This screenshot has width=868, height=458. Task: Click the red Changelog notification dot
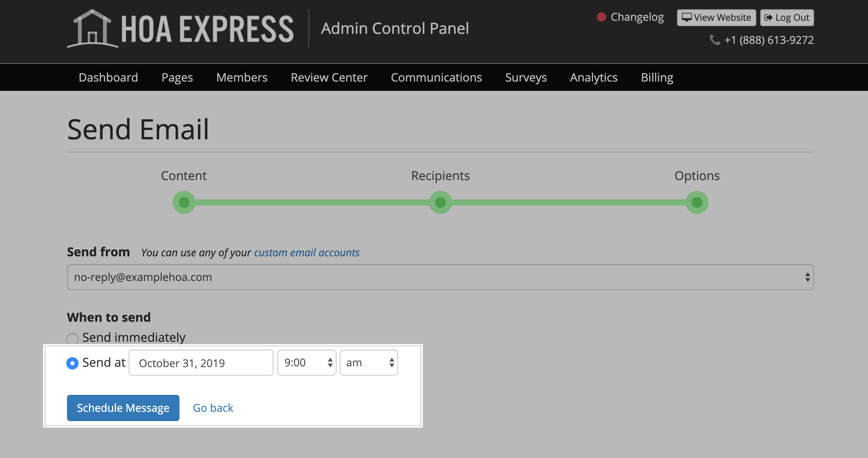[601, 17]
